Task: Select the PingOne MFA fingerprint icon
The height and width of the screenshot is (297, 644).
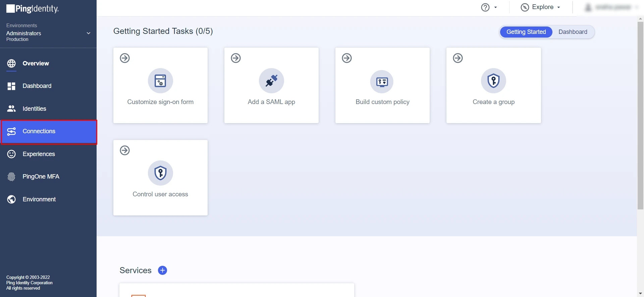Action: tap(11, 177)
